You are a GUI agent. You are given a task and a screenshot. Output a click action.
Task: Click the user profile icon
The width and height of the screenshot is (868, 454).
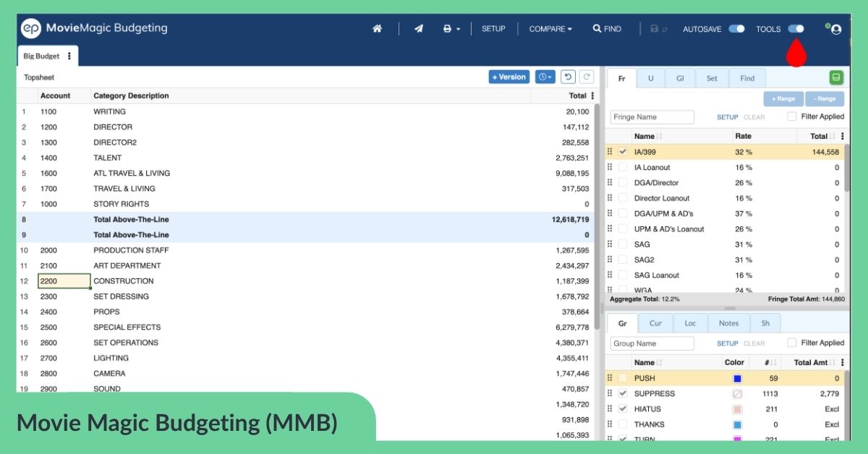click(836, 30)
